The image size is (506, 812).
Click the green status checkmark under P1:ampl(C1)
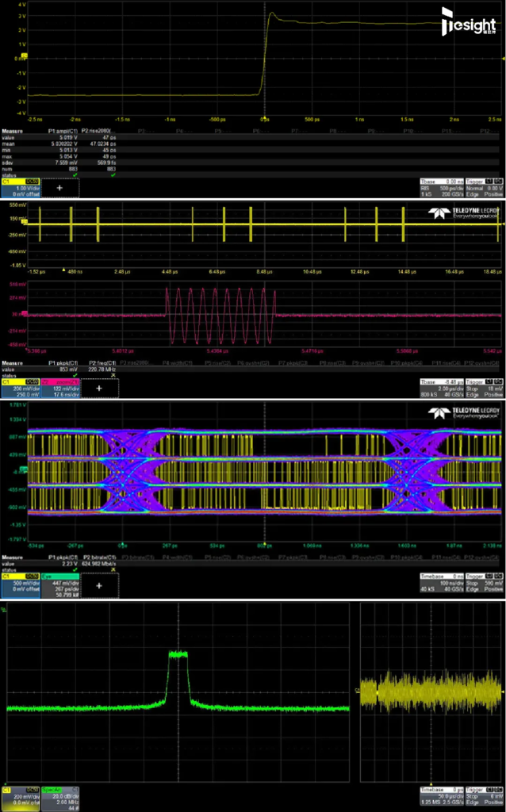[x=76, y=174]
